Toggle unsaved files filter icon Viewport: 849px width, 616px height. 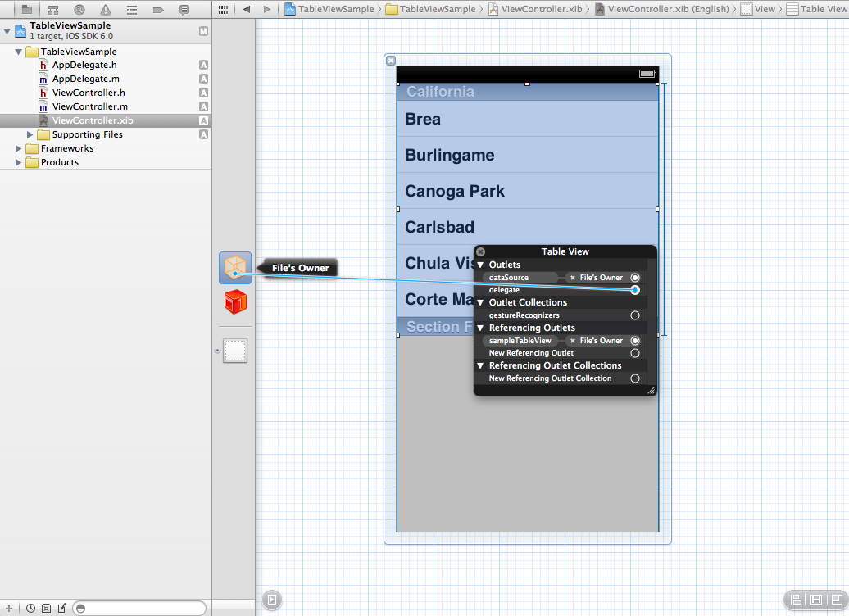coord(61,609)
